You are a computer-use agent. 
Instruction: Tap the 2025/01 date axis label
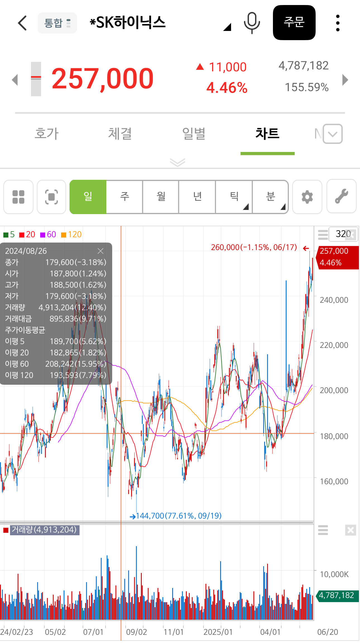click(x=218, y=632)
